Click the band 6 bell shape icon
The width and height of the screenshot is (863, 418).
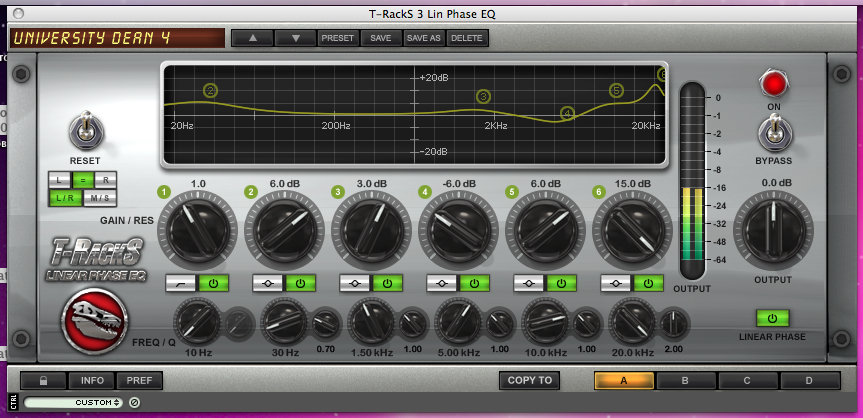[x=616, y=284]
